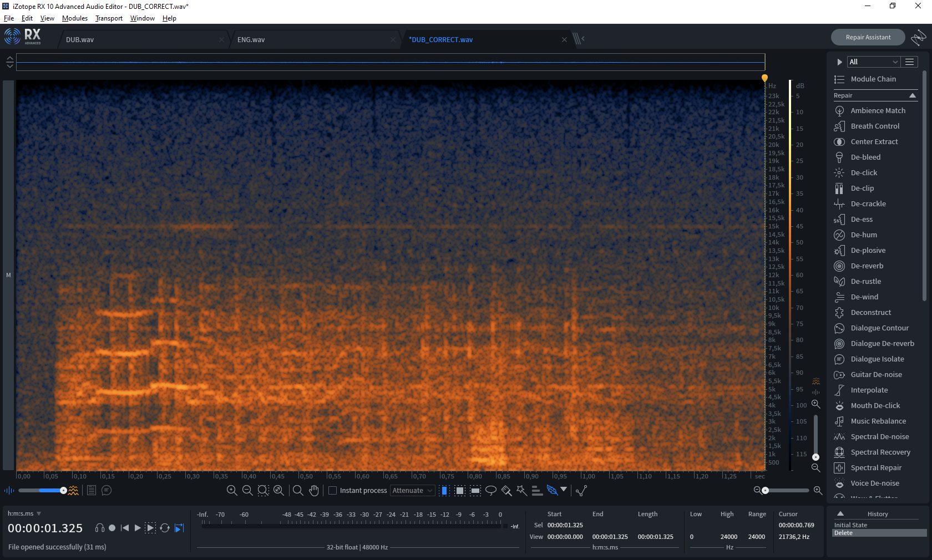Open the Modules menu
The height and width of the screenshot is (560, 932).
(x=75, y=18)
